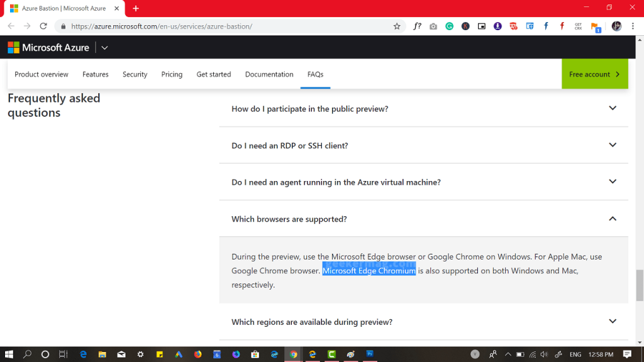Open Camtasia from the taskbar
Viewport: 644px width, 362px height.
331,354
